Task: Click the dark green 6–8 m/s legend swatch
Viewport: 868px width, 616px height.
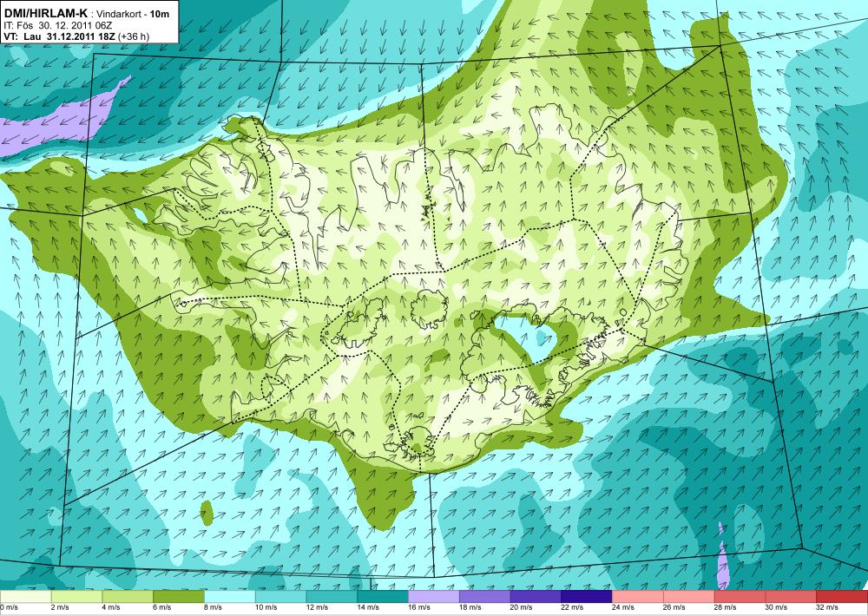Action: (178, 597)
